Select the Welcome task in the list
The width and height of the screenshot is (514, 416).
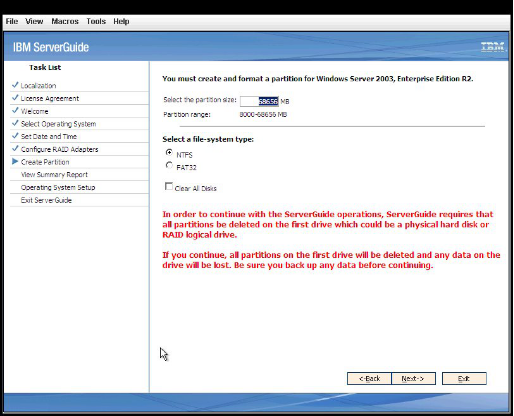coord(34,111)
